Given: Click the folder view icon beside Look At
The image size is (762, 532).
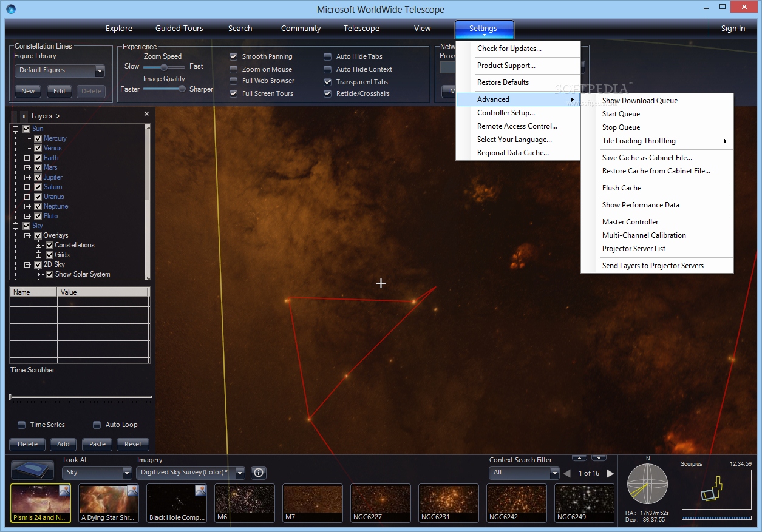Looking at the screenshot, I should pos(32,471).
